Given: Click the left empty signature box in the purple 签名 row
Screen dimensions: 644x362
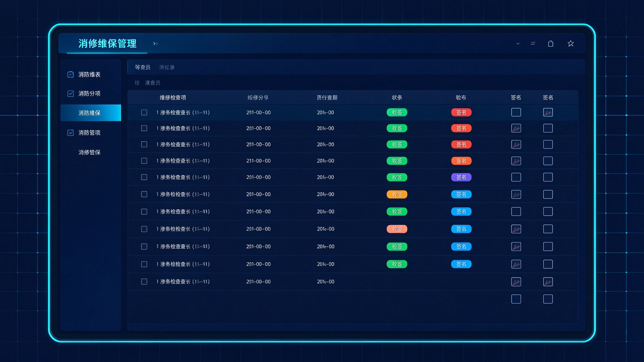Looking at the screenshot, I should (516, 177).
